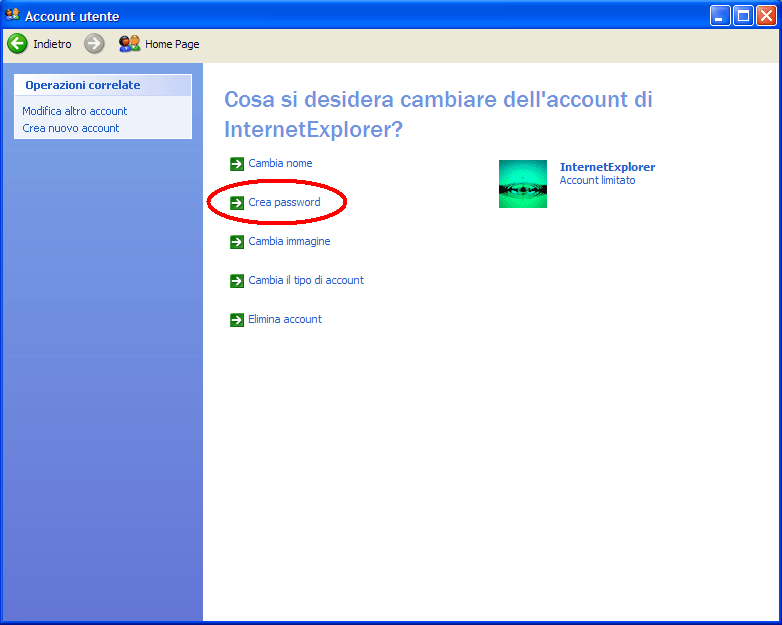The image size is (782, 625).
Task: Click the green arrow beside Cambia nome
Action: coord(237,164)
